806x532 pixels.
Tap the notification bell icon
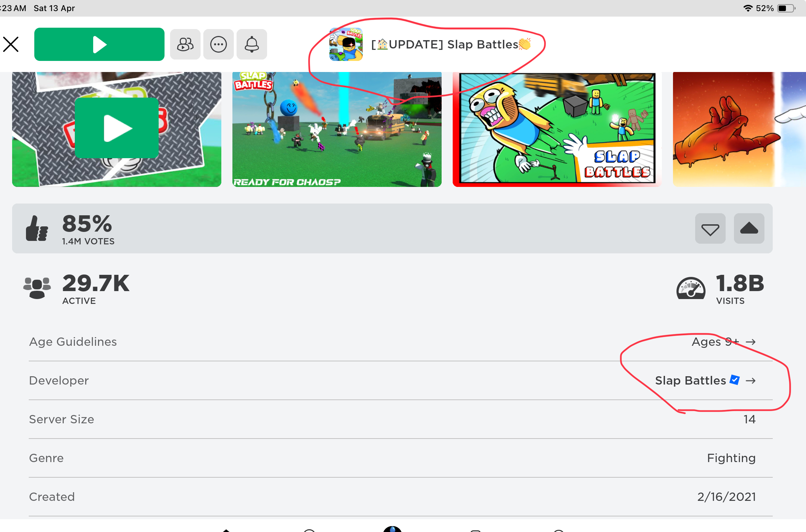251,44
